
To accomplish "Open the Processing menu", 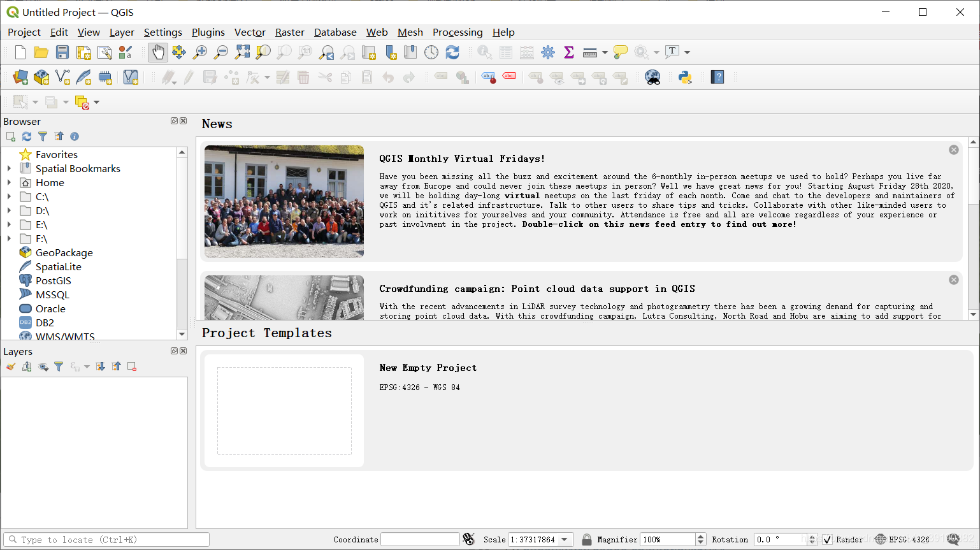I will click(458, 33).
